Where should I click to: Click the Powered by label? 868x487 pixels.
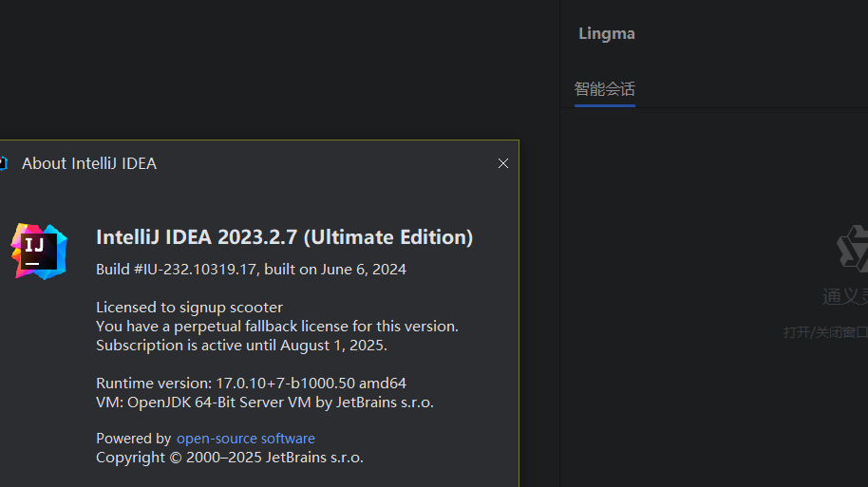pyautogui.click(x=133, y=439)
